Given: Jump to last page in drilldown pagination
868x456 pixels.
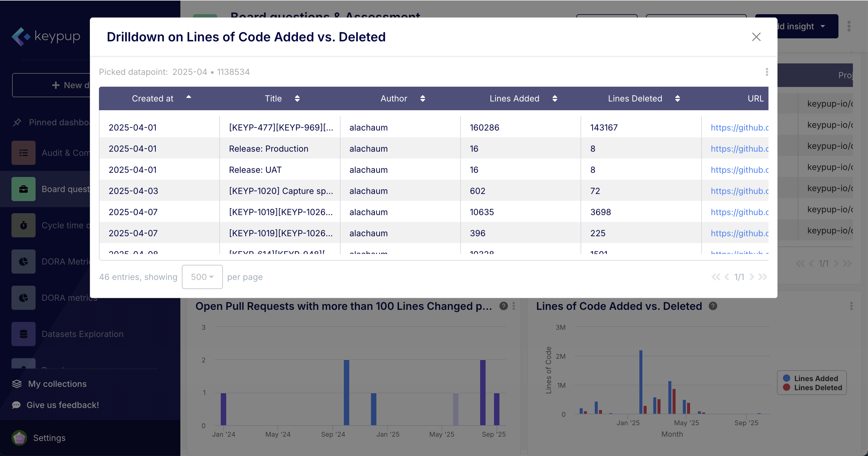Looking at the screenshot, I should (762, 277).
